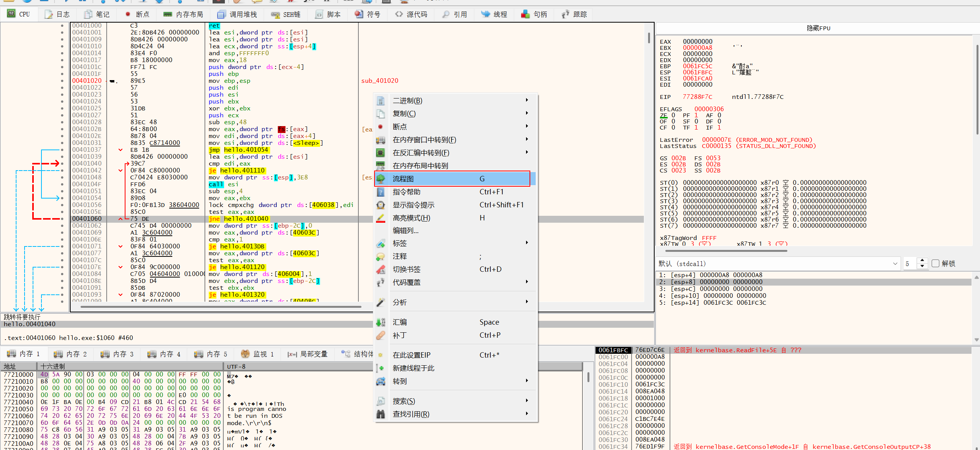980x450 pixels.
Task: Click the 查找引用(R) binoculars icon
Action: tap(381, 414)
